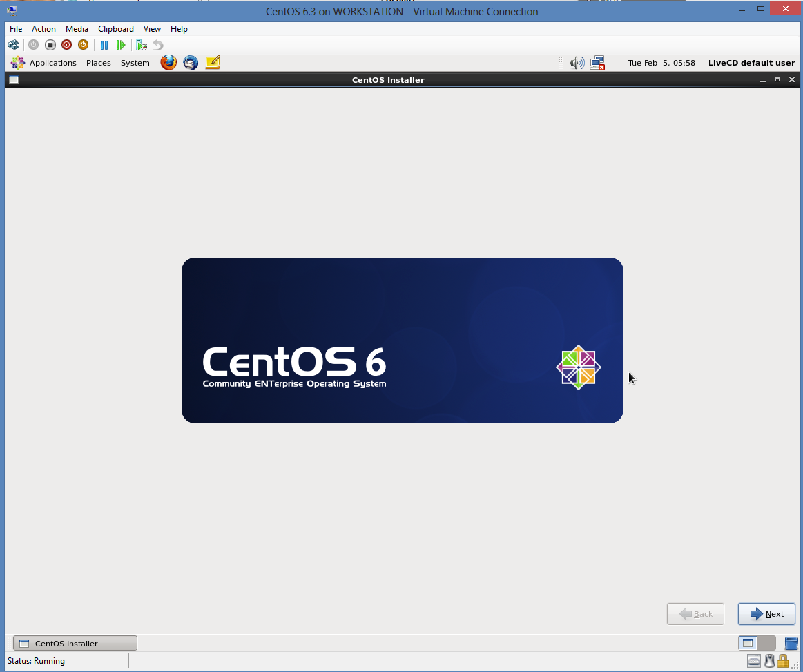Viewport: 803px width, 672px height.
Task: Open the GNOME Applications menu
Action: (52, 63)
